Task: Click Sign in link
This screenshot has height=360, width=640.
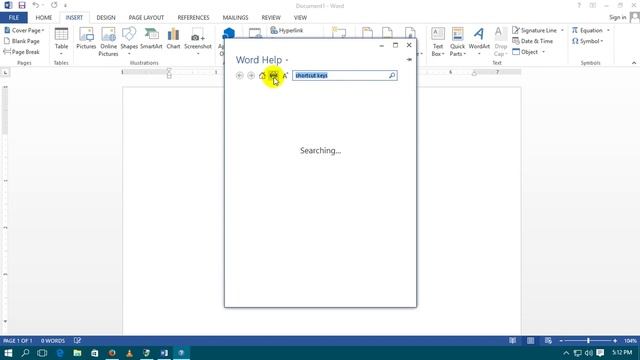Action: point(617,17)
